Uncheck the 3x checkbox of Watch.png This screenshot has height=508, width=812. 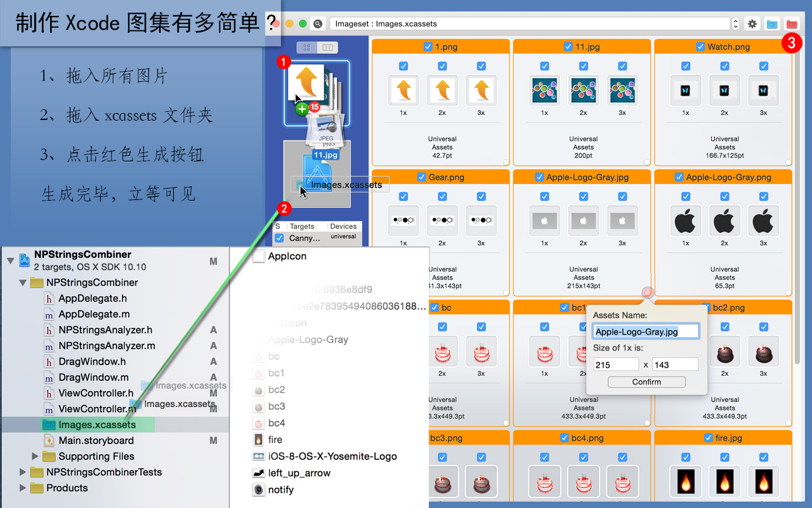(x=763, y=66)
